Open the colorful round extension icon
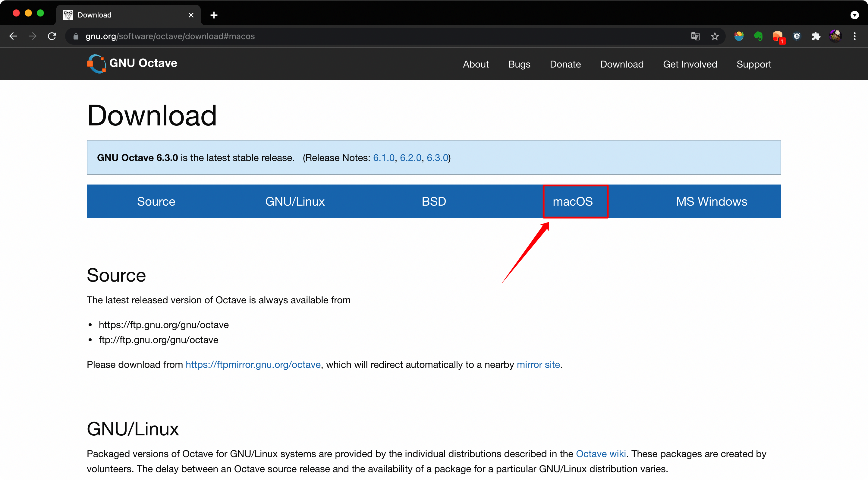The image size is (868, 480). coord(739,36)
